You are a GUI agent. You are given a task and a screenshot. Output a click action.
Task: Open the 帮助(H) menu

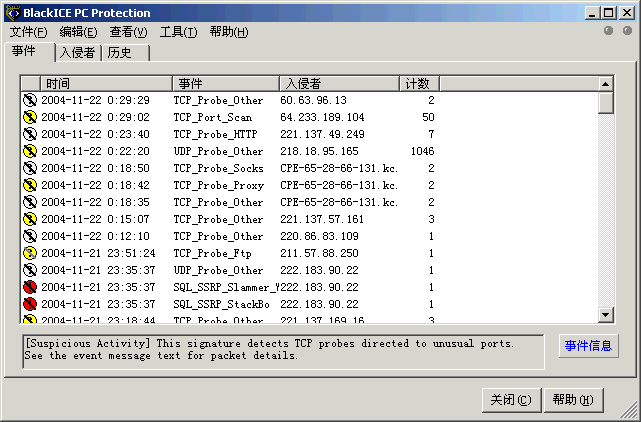(x=229, y=32)
